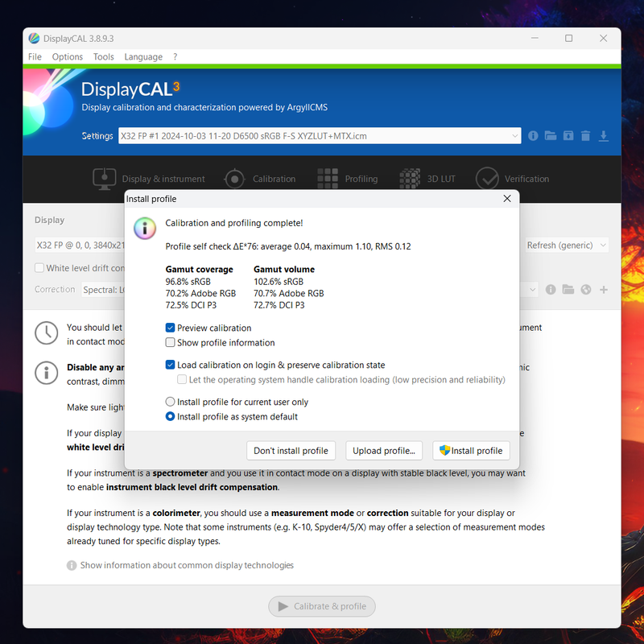Click the Install profile button
This screenshot has width=644, height=644.
click(x=471, y=451)
